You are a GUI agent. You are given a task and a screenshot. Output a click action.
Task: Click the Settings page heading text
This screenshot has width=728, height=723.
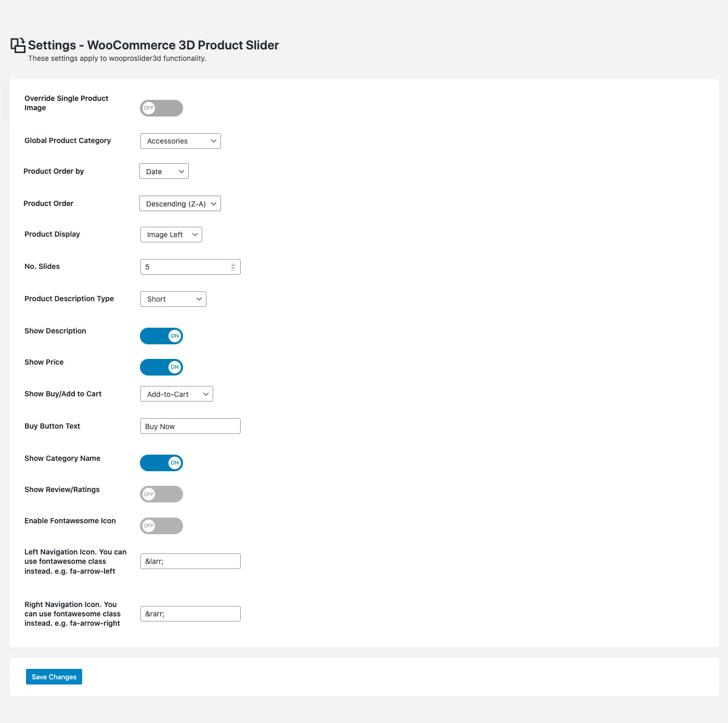click(153, 45)
